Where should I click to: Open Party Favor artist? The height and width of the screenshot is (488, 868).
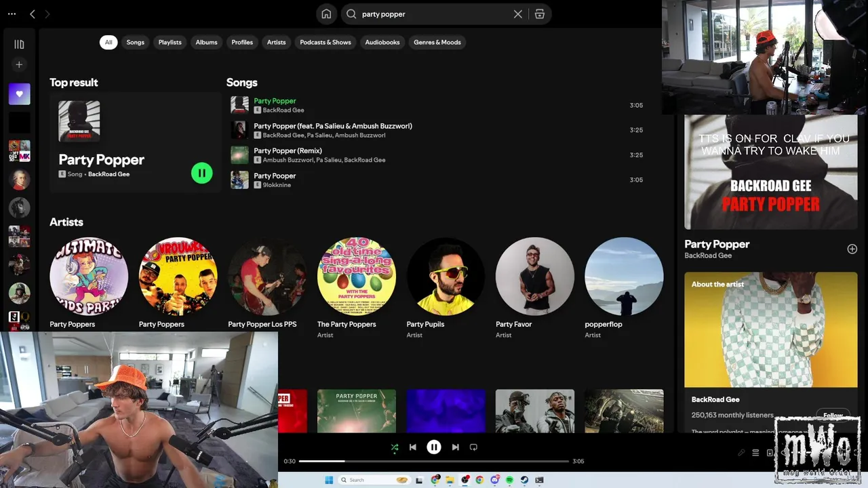pos(535,276)
